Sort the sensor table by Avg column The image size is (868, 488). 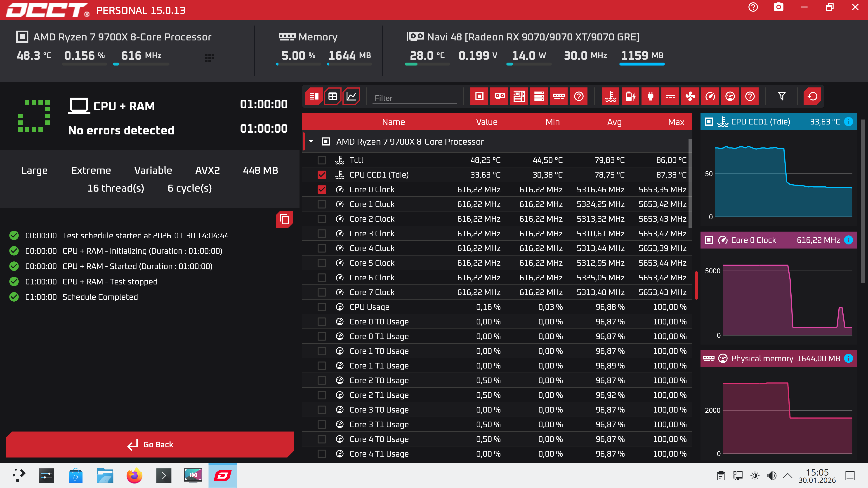pos(614,122)
